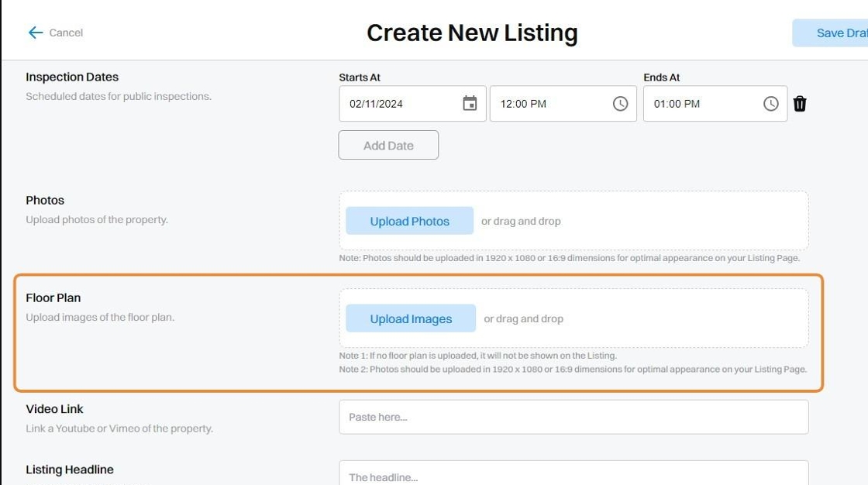The width and height of the screenshot is (868, 485).
Task: Delete the inspection date with the trash icon
Action: point(800,104)
